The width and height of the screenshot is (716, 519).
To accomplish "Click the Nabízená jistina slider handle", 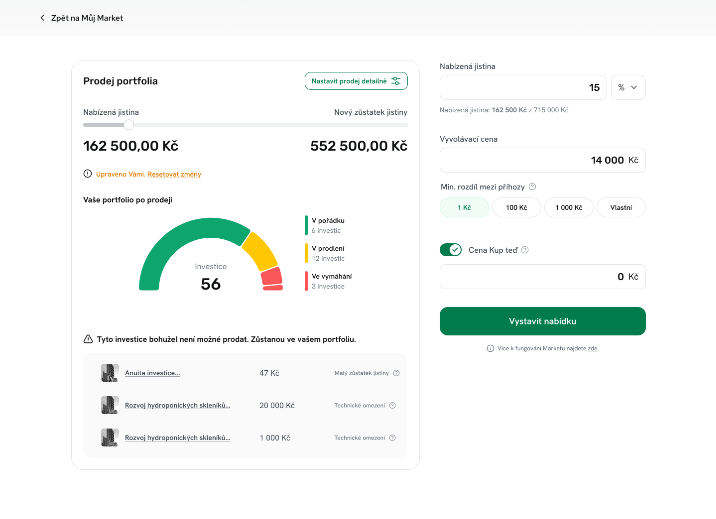I will 128,125.
